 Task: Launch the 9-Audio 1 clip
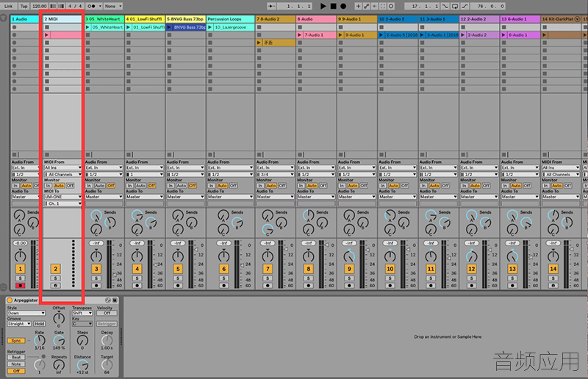pos(340,35)
